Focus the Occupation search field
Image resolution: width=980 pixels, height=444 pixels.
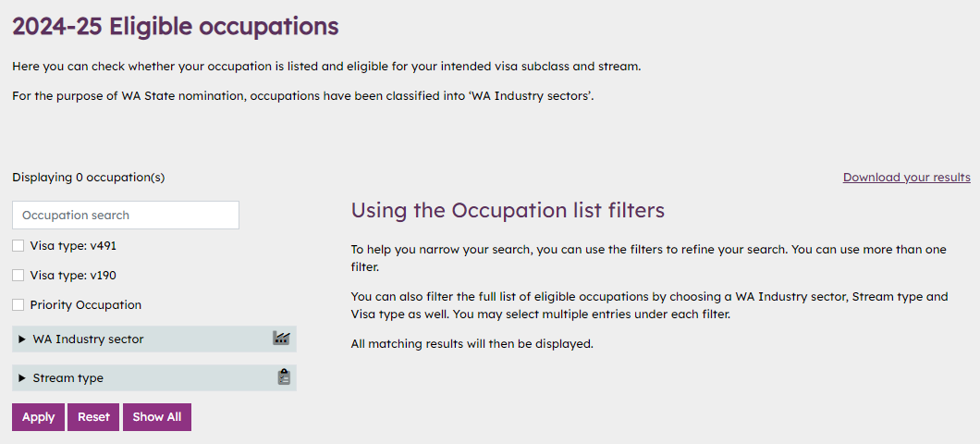126,216
